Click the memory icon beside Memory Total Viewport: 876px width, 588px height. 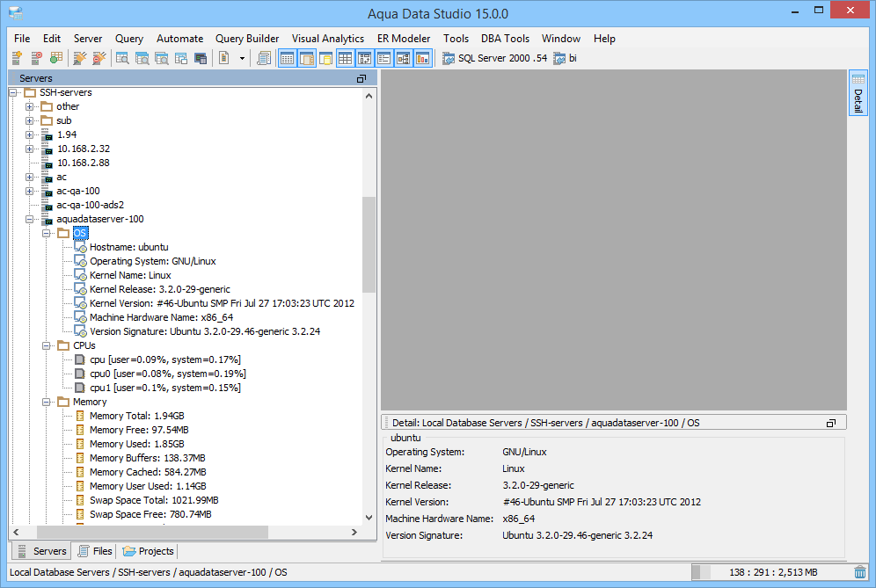coord(80,416)
